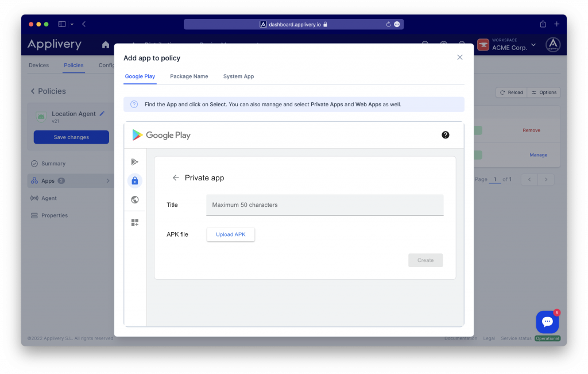
Task: Select the Private apps lock icon
Action: tap(134, 181)
